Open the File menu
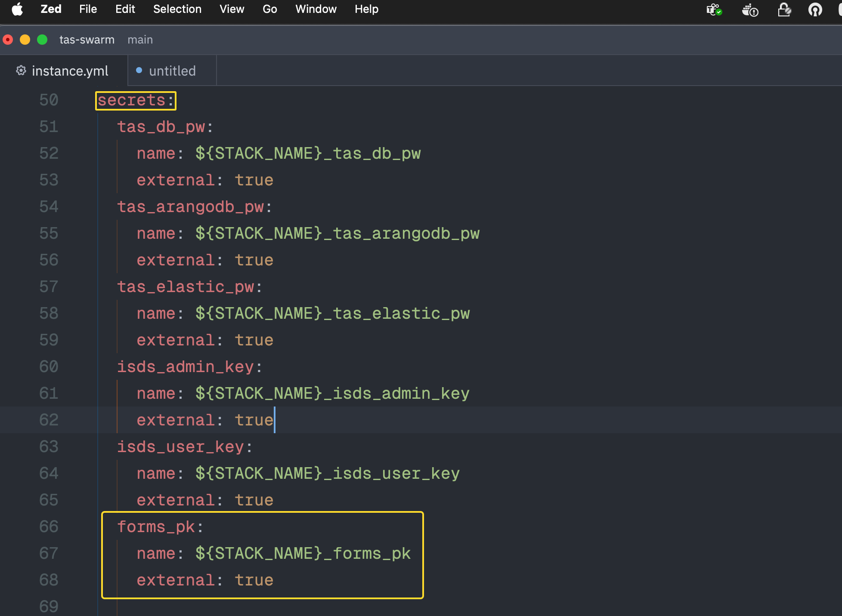 click(88, 9)
